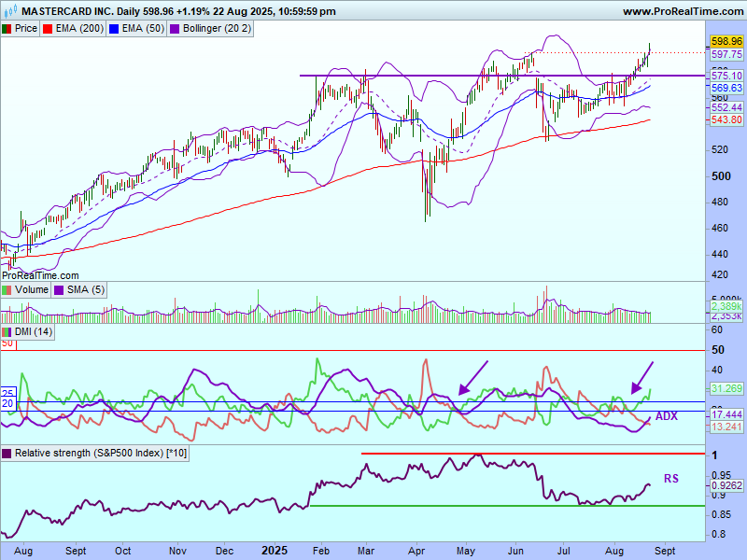747x560 pixels.
Task: Click the 500 price level on price axis
Action: click(x=721, y=176)
